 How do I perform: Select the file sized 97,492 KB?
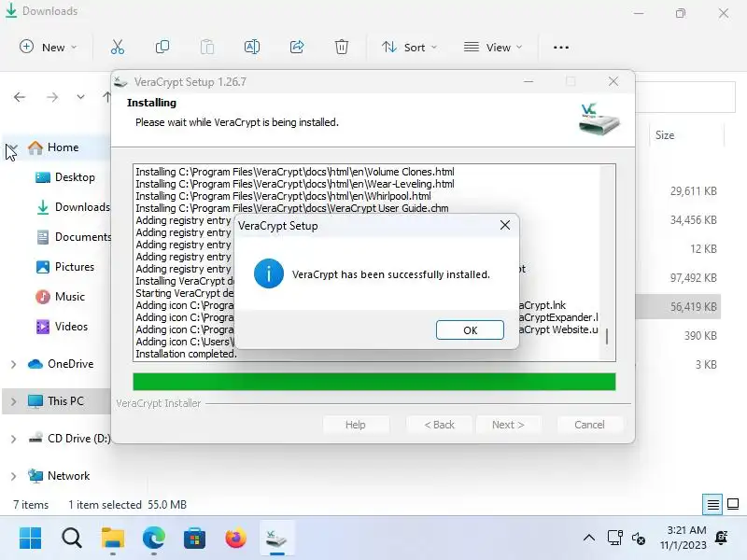click(693, 277)
